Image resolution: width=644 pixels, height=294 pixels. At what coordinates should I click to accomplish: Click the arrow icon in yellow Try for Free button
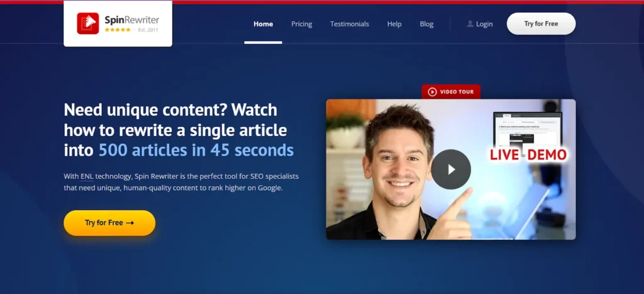pos(130,223)
